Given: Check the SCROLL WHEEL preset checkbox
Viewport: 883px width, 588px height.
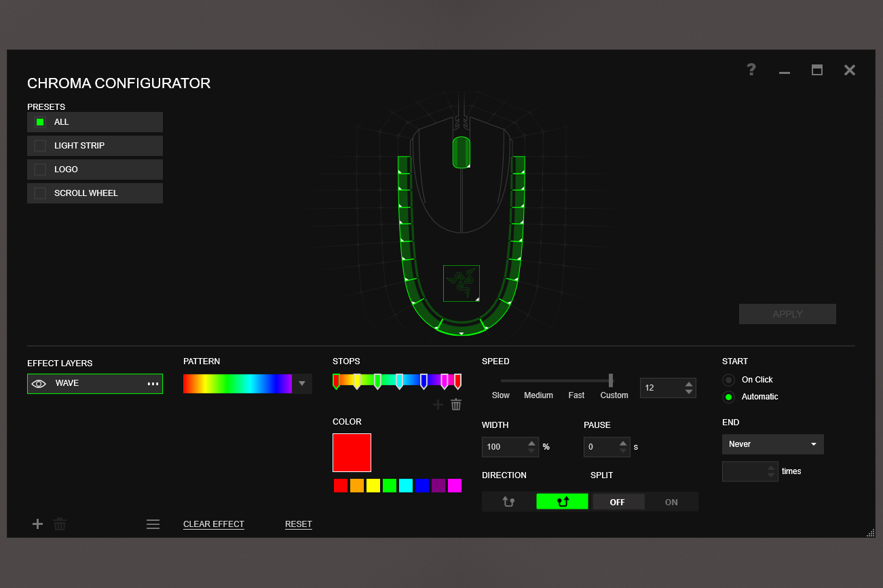Looking at the screenshot, I should coord(40,193).
